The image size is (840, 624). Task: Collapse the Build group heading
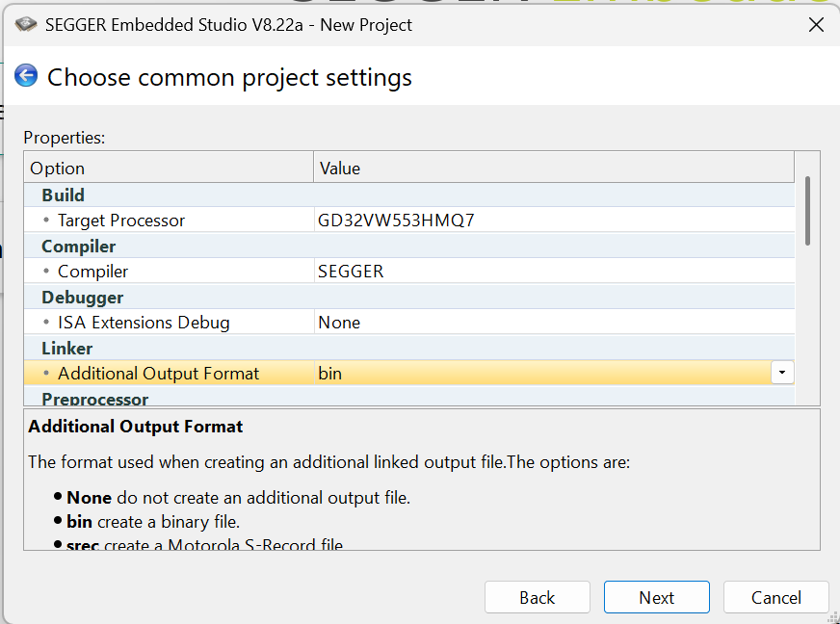coord(63,195)
